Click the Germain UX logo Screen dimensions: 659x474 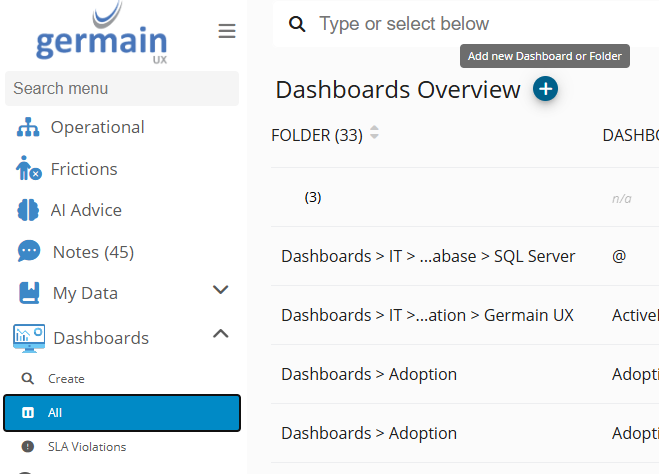click(x=101, y=35)
